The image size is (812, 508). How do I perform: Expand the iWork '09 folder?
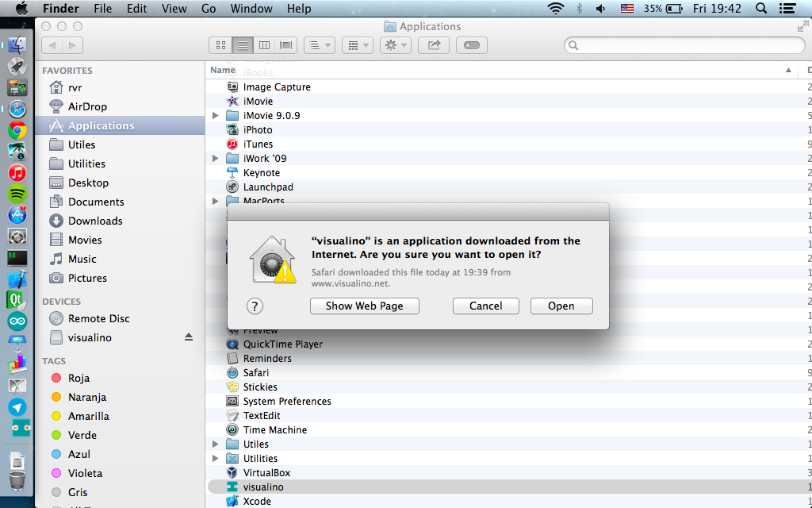(x=216, y=158)
